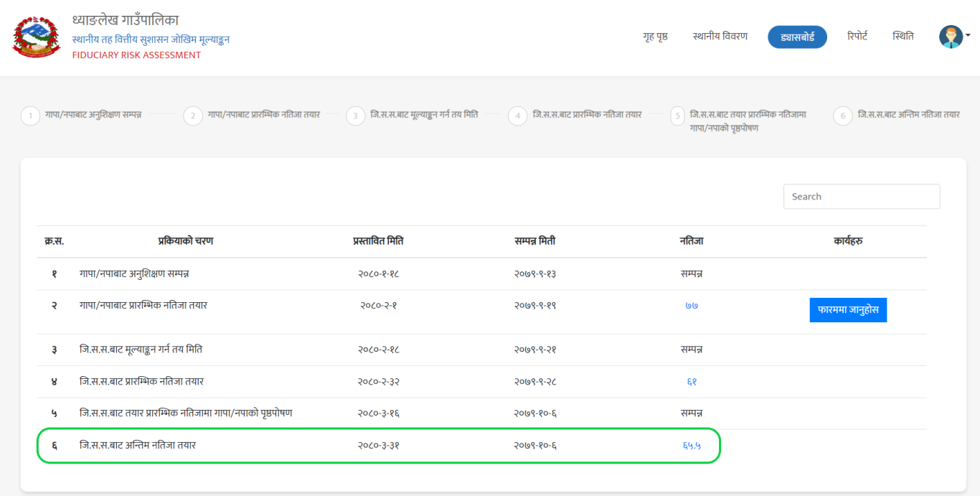Select the ड्यासबोर्ड navigation button
Image resolution: width=980 pixels, height=496 pixels.
(797, 37)
